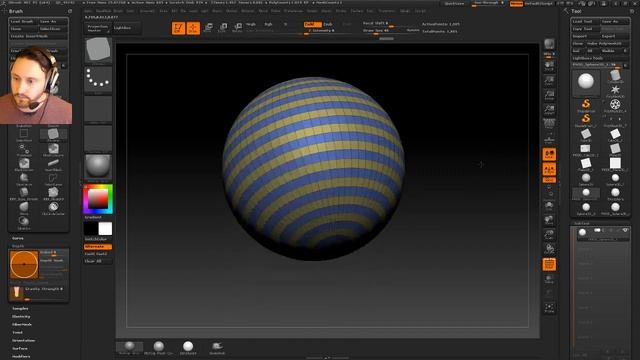The height and width of the screenshot is (360, 640).
Task: Switch to Zsub mode
Action: tap(328, 24)
